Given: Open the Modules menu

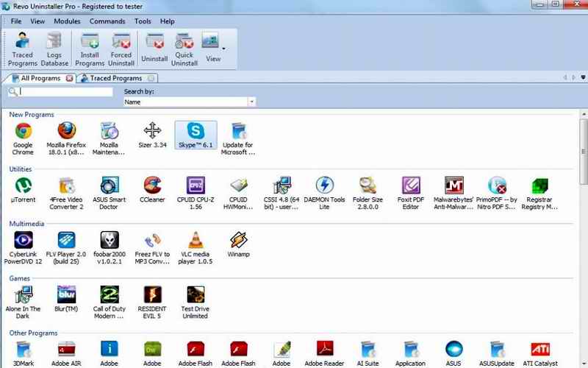Looking at the screenshot, I should [x=67, y=21].
